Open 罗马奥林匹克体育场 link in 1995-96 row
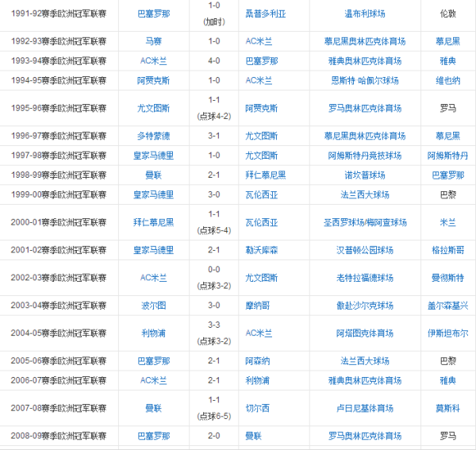 365,108
